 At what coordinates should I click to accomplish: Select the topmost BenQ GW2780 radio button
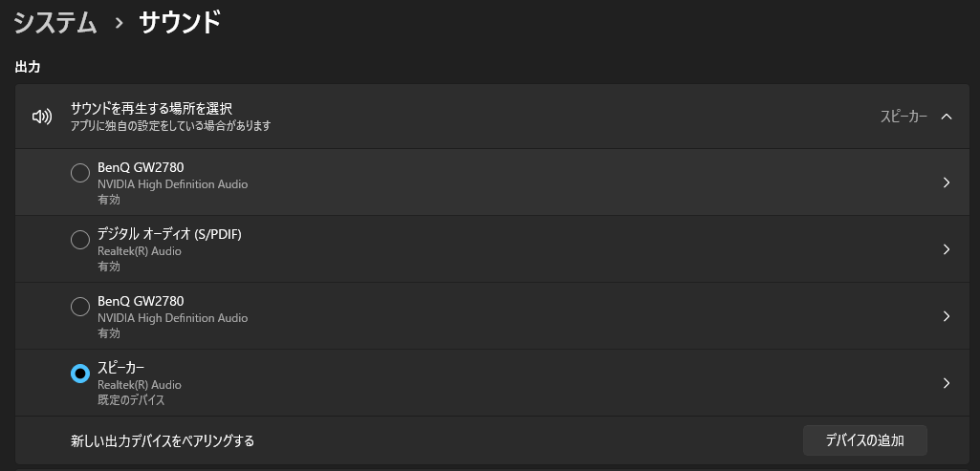point(80,173)
